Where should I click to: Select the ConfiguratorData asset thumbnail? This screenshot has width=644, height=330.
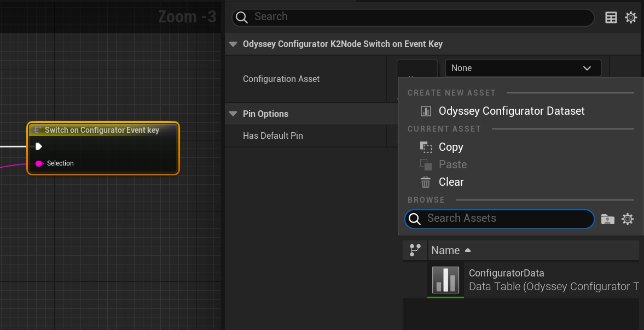click(x=445, y=280)
